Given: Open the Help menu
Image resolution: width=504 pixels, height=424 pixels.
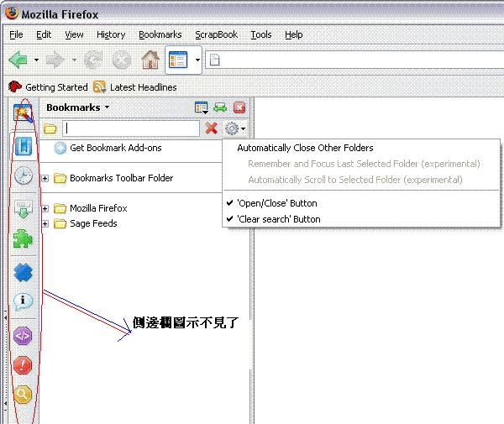Looking at the screenshot, I should tap(294, 34).
